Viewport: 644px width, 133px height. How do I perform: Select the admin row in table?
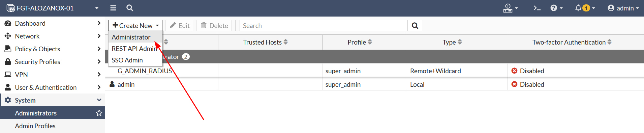(x=374, y=84)
